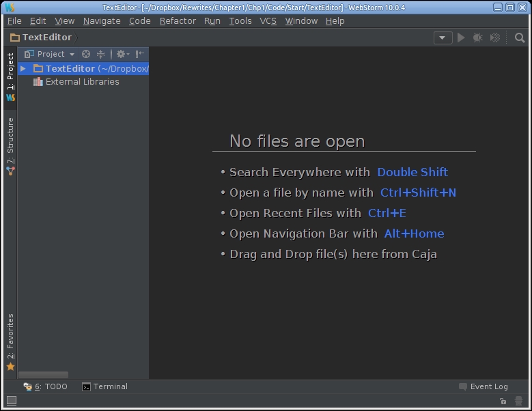This screenshot has height=411, width=532.
Task: Start debugging with the bug icon
Action: 478,38
